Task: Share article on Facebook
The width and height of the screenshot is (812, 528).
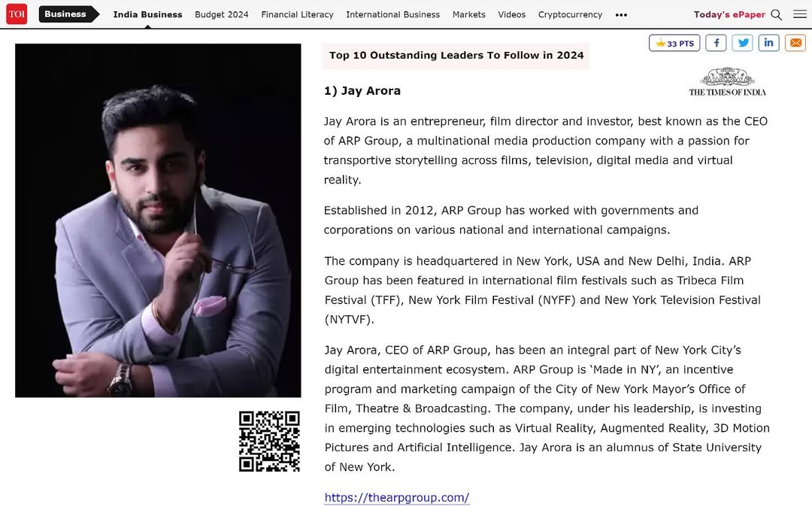Action: [716, 43]
